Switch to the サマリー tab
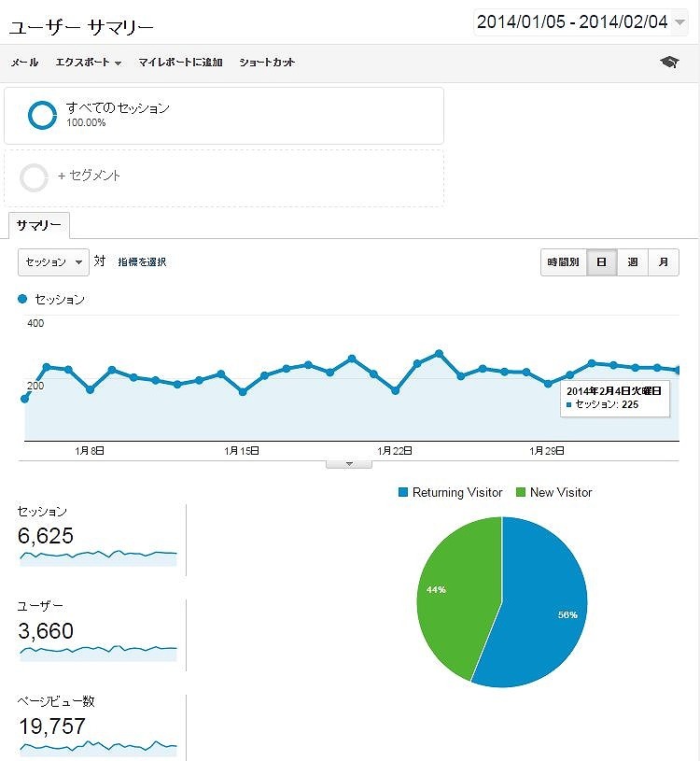This screenshot has height=761, width=700. click(39, 225)
